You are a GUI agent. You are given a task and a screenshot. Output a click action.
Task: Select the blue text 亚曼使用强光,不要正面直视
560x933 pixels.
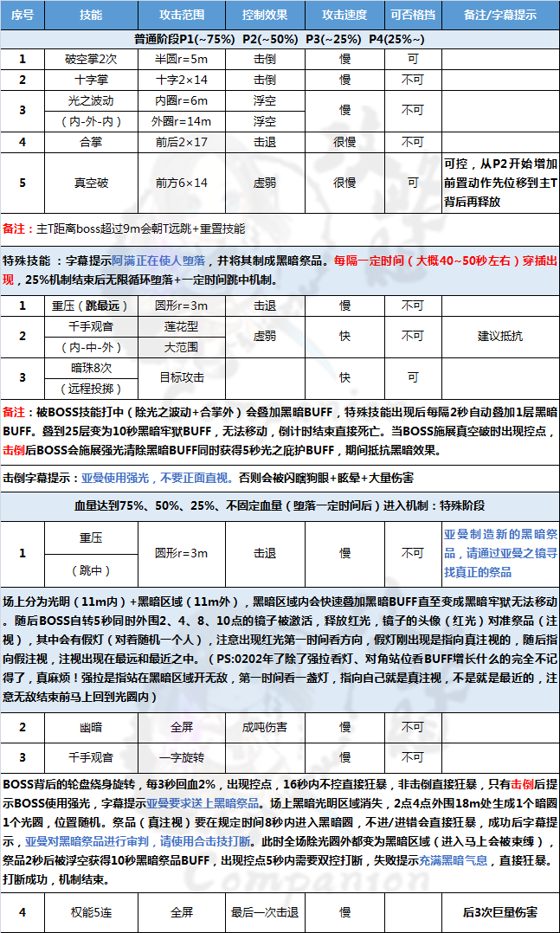pyautogui.click(x=158, y=477)
